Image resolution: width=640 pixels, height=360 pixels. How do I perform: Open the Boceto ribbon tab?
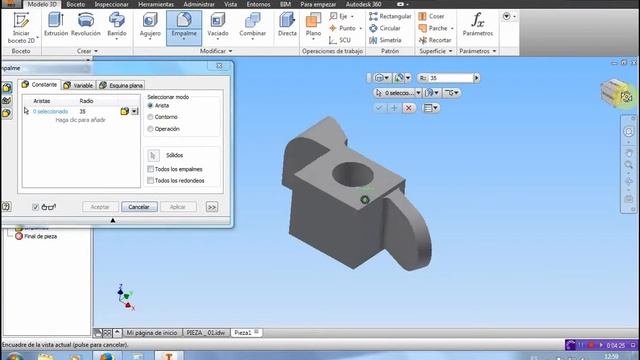point(76,4)
